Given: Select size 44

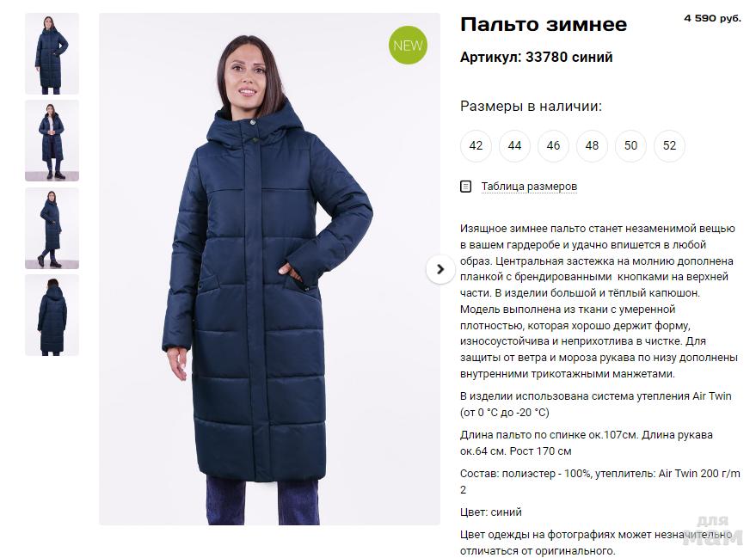Looking at the screenshot, I should (x=514, y=145).
